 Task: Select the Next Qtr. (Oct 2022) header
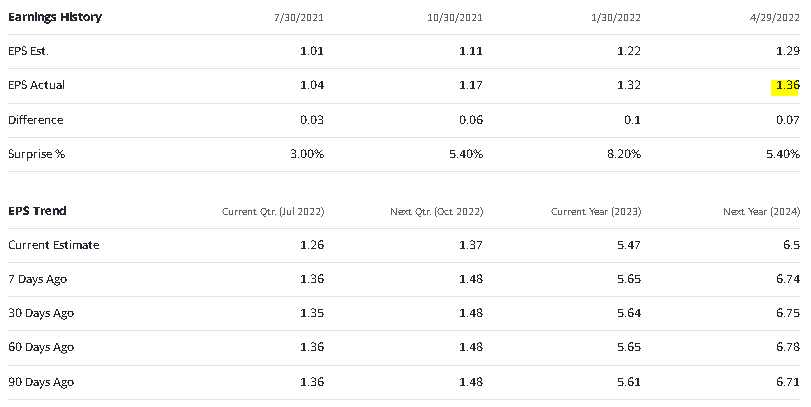point(436,212)
